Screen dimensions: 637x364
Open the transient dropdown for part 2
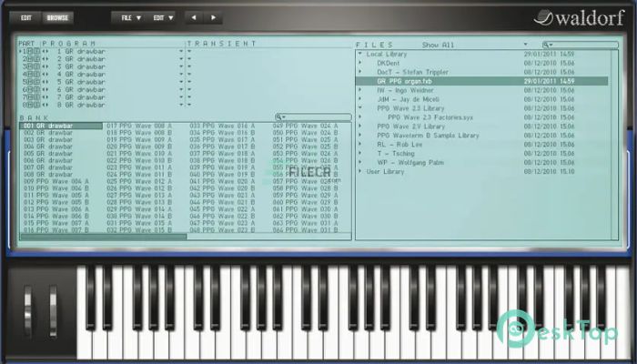click(189, 59)
